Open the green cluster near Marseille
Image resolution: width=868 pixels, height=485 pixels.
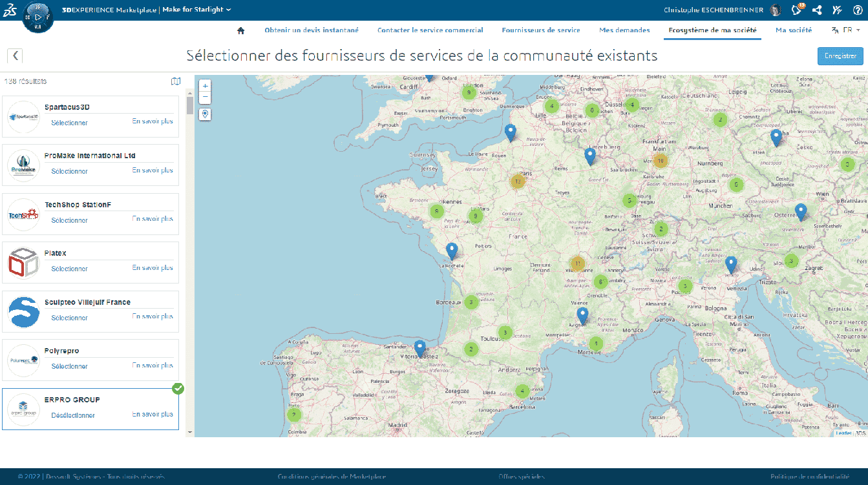tap(595, 344)
